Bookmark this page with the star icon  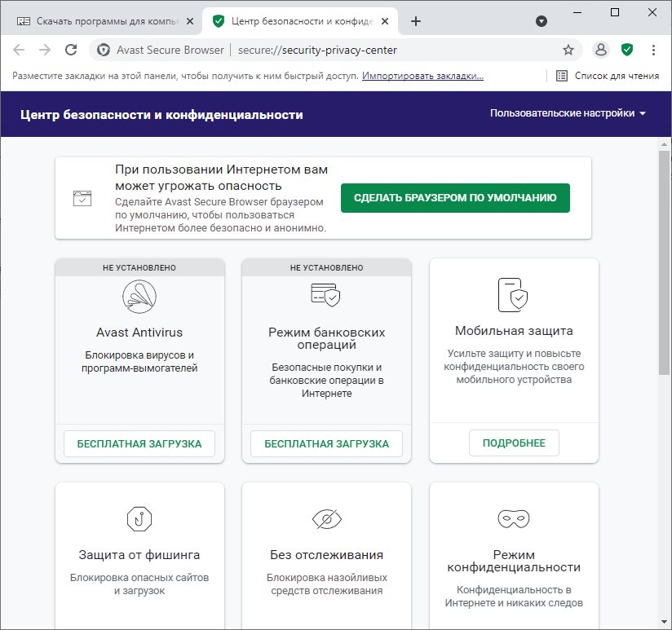[568, 50]
